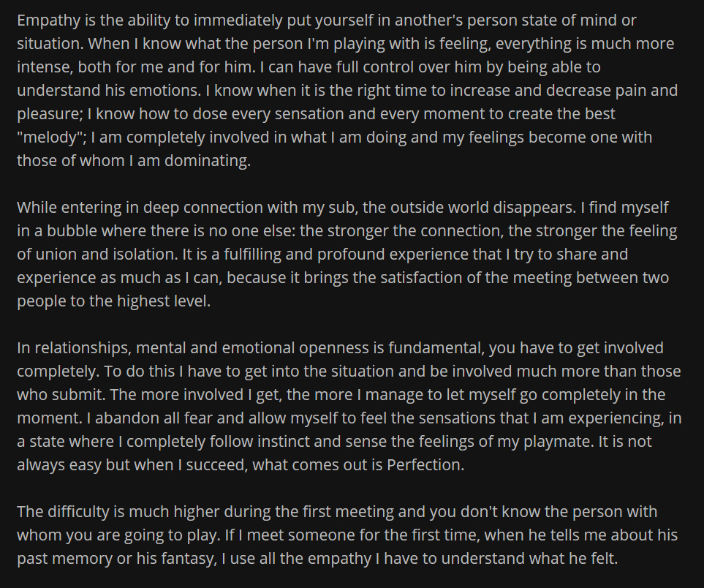Click the phrase "past memory"
The width and height of the screenshot is (704, 588).
pos(62,559)
